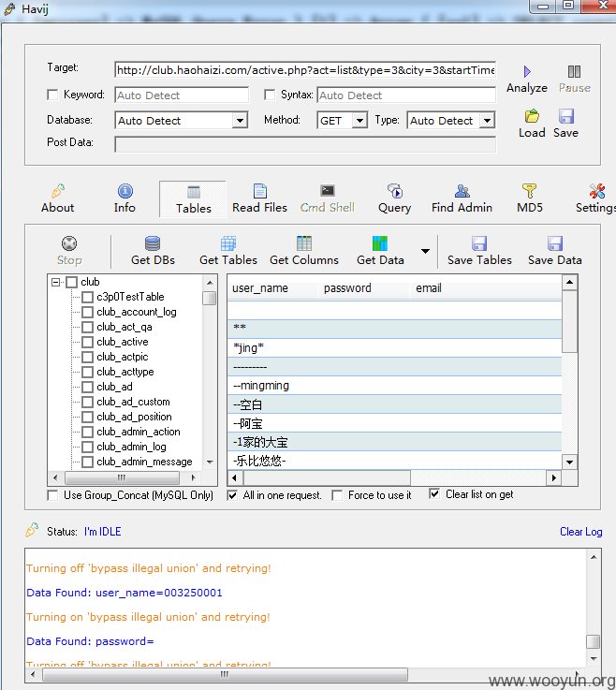Click the Clear Log link
The image size is (616, 690).
(x=580, y=532)
